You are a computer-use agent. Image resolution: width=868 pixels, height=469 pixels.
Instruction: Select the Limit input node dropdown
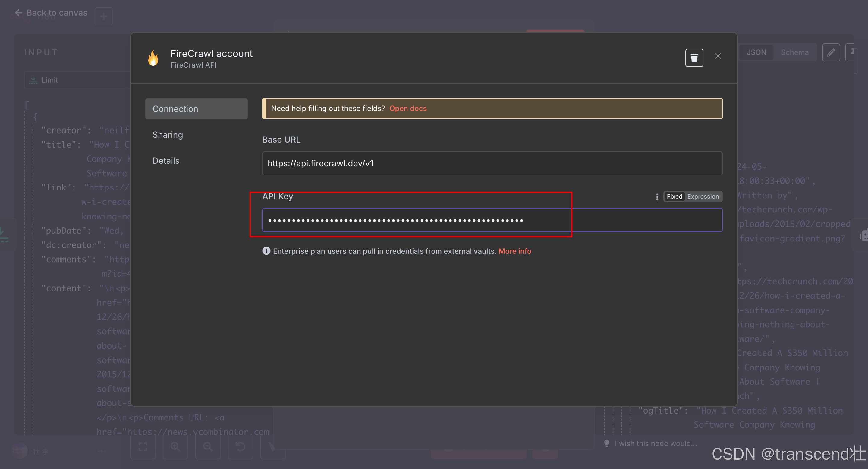(77, 80)
